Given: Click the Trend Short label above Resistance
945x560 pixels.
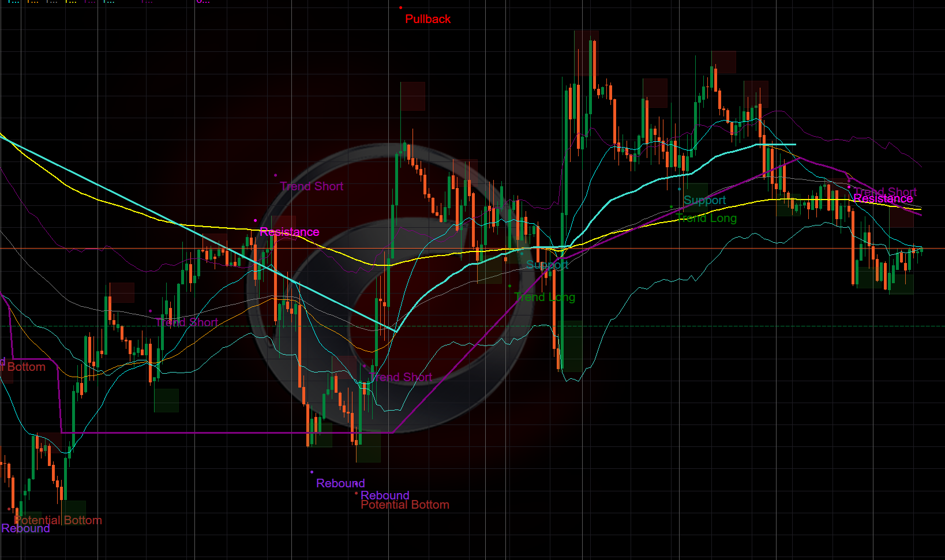Looking at the screenshot, I should pyautogui.click(x=312, y=186).
